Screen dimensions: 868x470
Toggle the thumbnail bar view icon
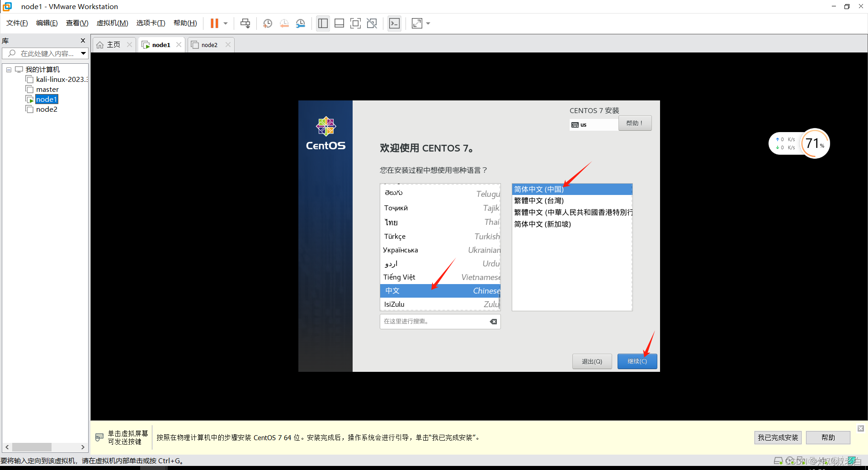(340, 24)
